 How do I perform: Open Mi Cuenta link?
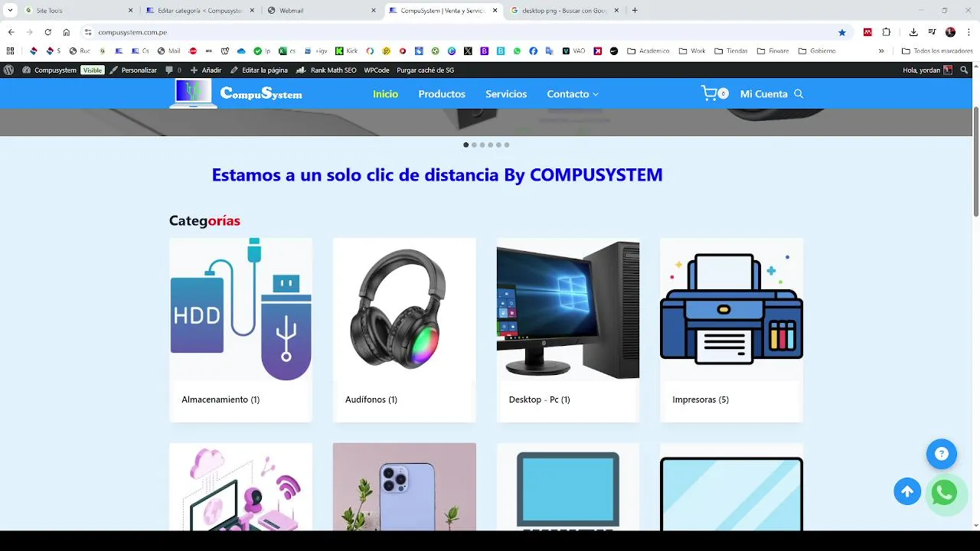[763, 94]
